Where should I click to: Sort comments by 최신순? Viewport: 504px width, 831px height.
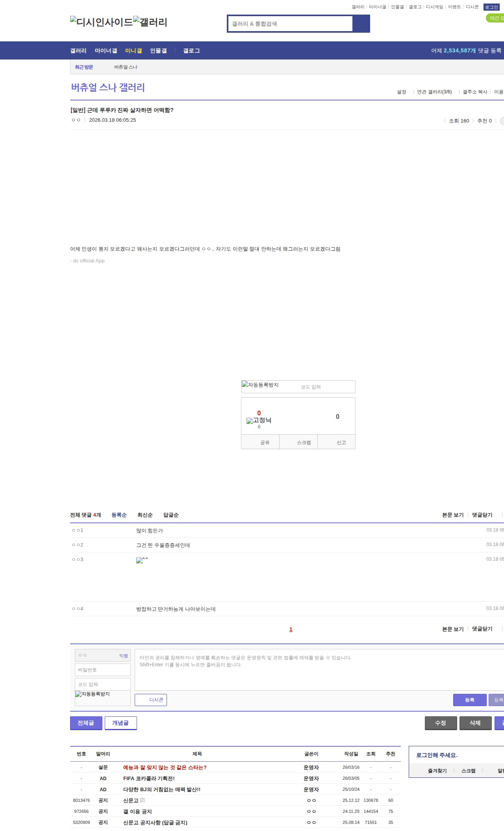145,515
